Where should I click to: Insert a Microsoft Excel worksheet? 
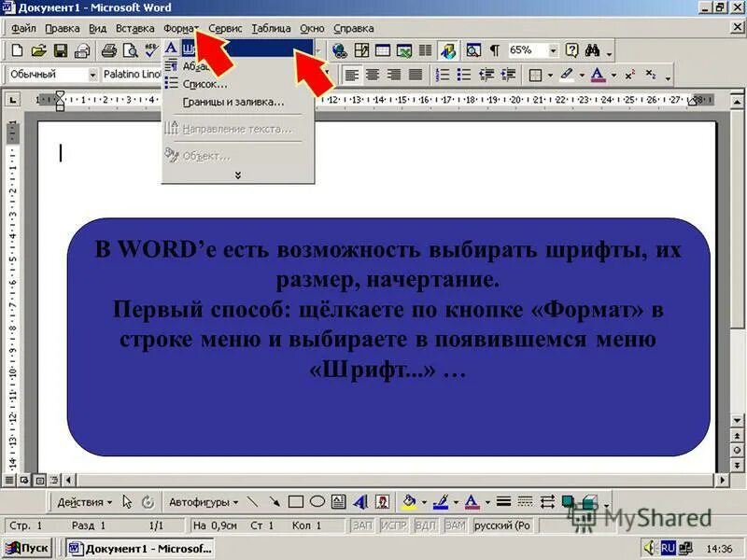404,50
